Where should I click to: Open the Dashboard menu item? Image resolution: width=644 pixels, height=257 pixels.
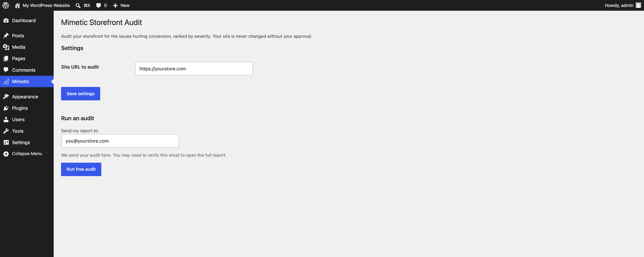point(27,21)
